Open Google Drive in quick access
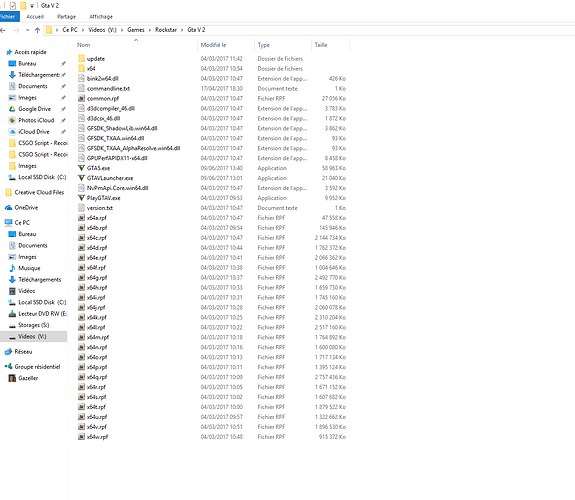 (34, 109)
